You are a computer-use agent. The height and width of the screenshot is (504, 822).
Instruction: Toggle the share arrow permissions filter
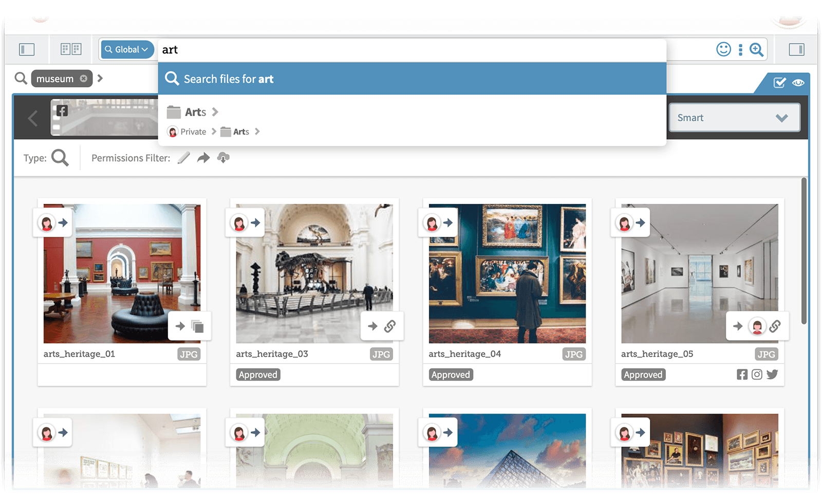tap(203, 158)
